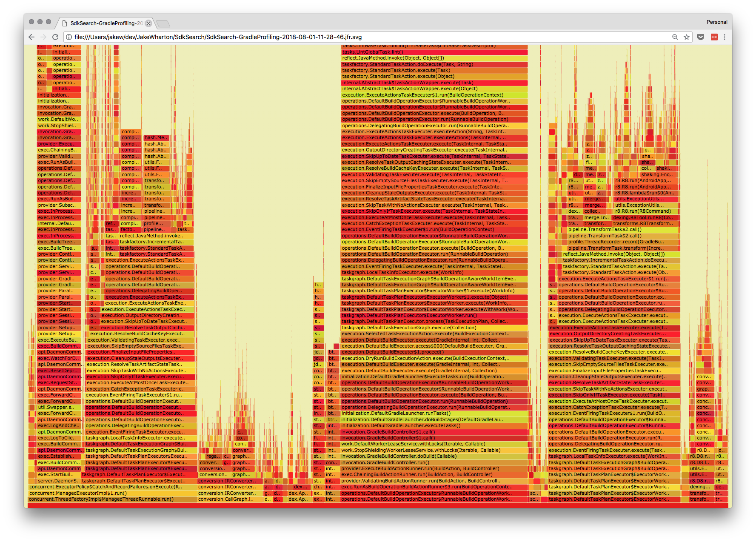
Task: Click the exec.WatchForD.. frame
Action: (x=59, y=358)
